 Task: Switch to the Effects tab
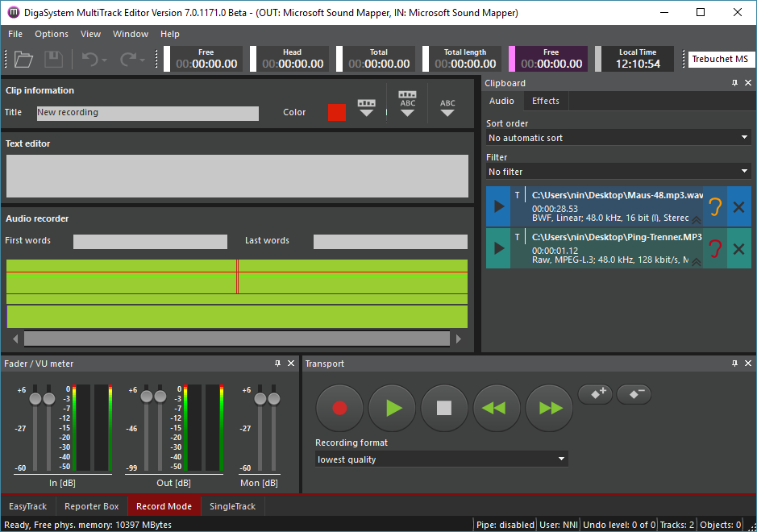tap(546, 101)
